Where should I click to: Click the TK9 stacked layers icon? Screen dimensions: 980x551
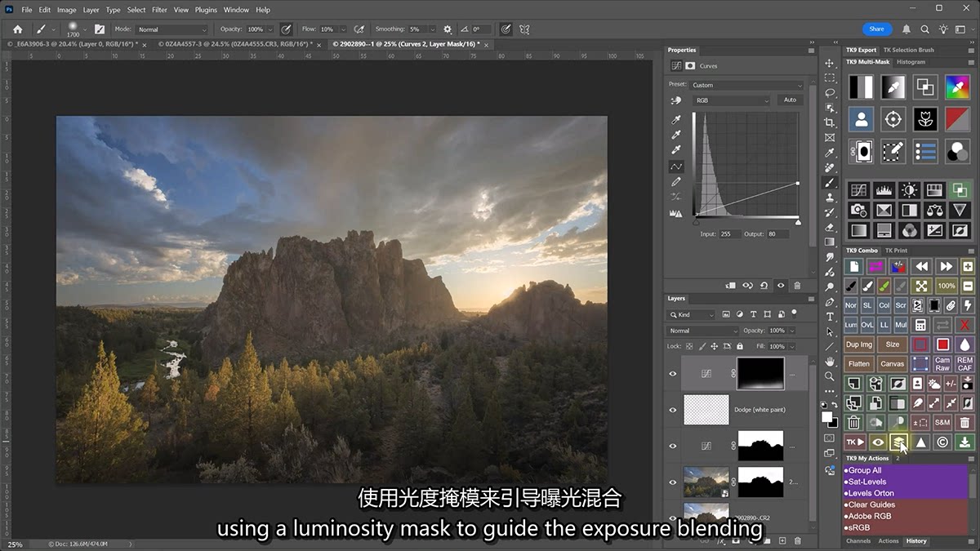898,442
